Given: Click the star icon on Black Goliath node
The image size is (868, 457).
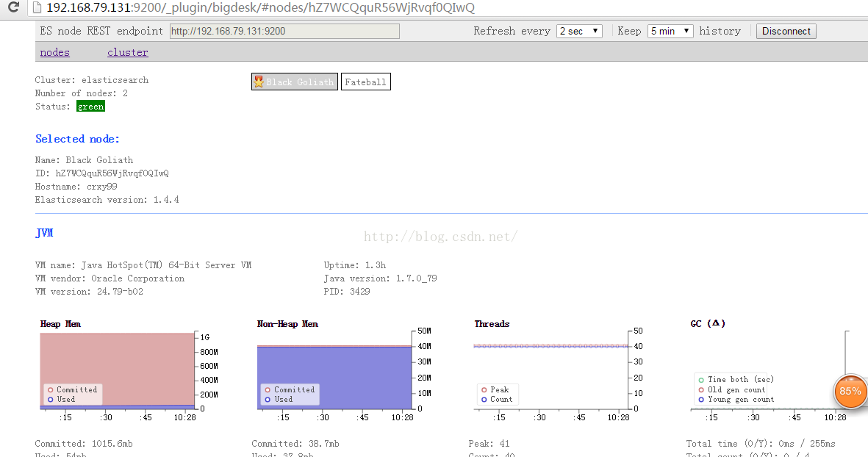Looking at the screenshot, I should point(259,82).
